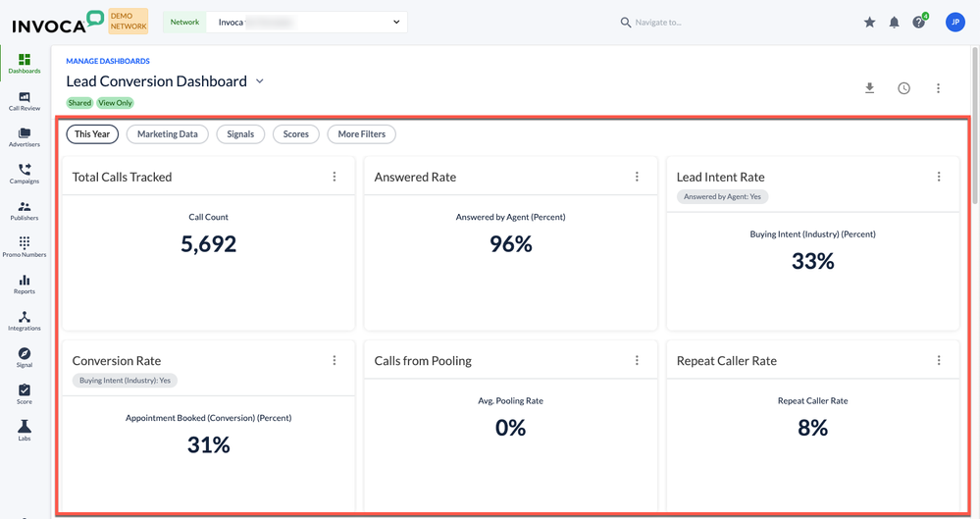Go to Advertisers in the sidebar
980x519 pixels.
[25, 137]
